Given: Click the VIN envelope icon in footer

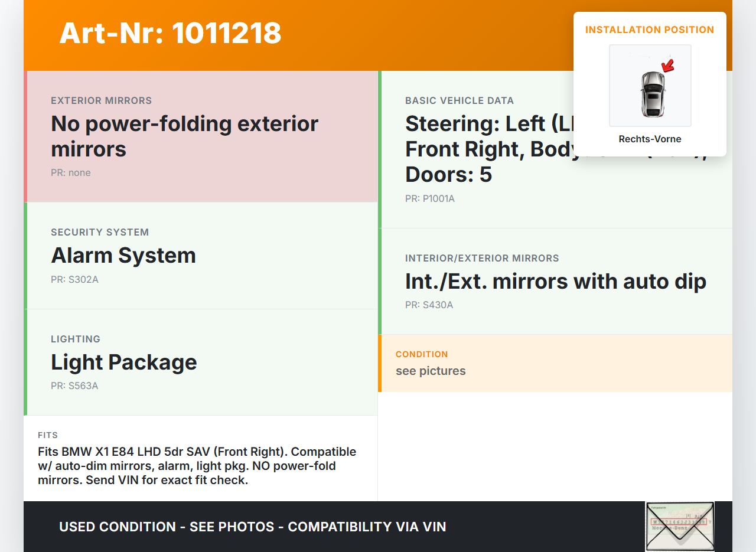Looking at the screenshot, I should pos(679,526).
